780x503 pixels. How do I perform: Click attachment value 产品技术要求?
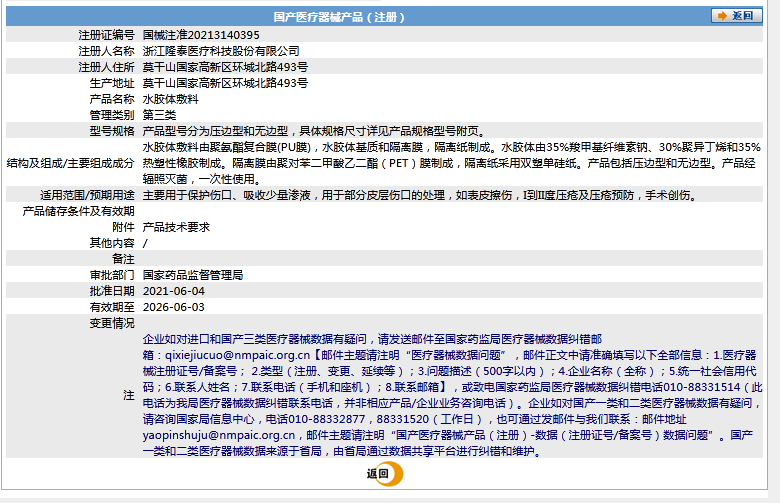coord(176,227)
